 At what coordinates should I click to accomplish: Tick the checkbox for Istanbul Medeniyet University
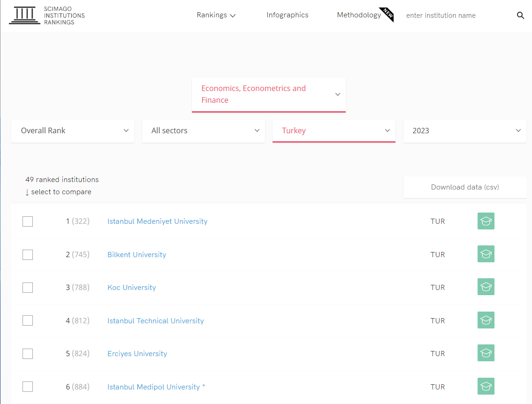point(28,221)
